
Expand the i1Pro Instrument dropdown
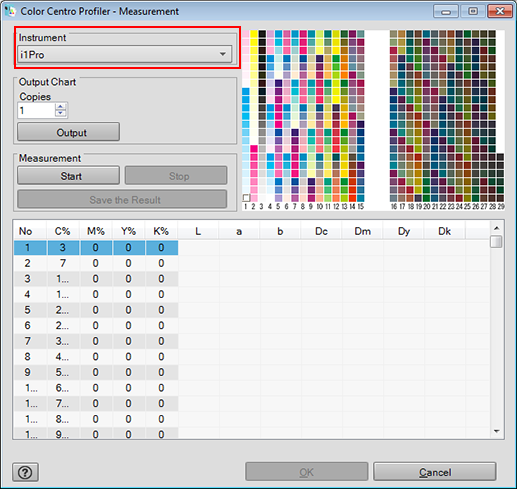pos(223,54)
